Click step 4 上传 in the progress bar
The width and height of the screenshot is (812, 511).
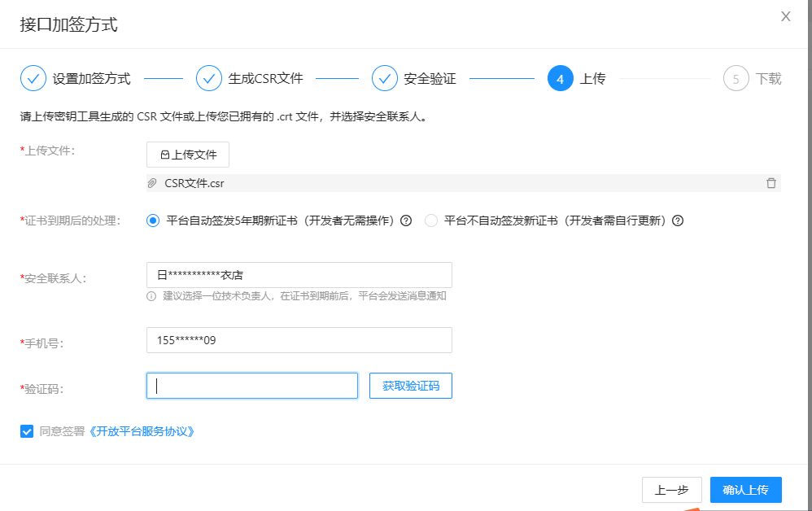click(561, 78)
